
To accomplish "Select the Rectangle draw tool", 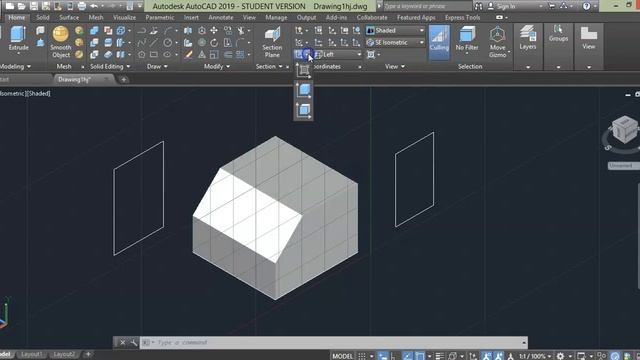I will (153, 54).
